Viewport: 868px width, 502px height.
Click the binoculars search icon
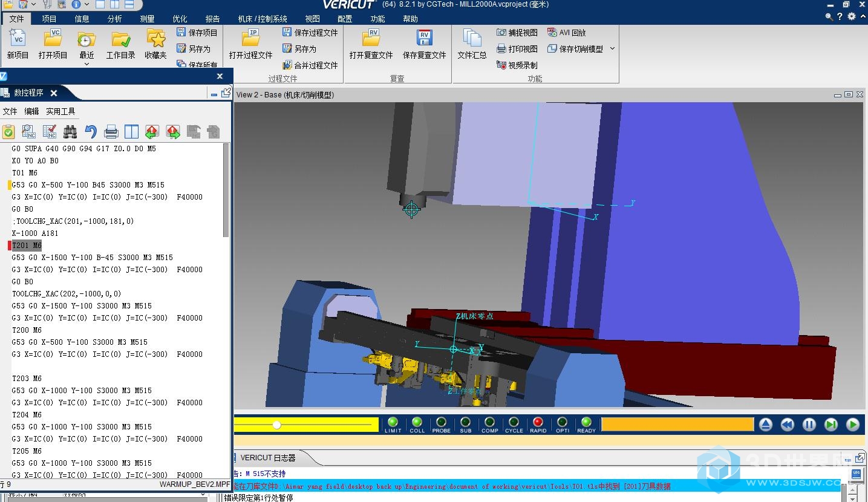point(70,132)
